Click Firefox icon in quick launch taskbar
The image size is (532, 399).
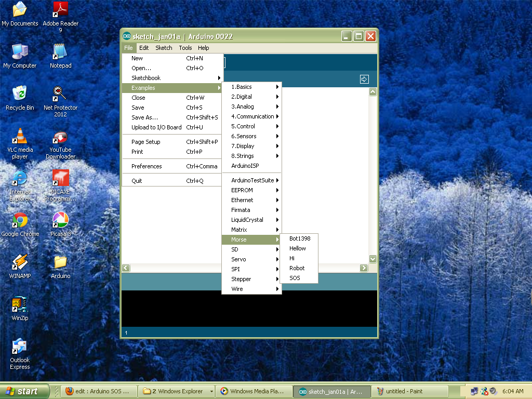[x=69, y=391]
